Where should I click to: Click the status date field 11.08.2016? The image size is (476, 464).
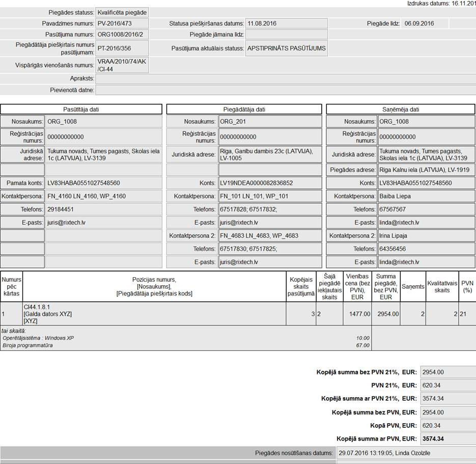286,23
